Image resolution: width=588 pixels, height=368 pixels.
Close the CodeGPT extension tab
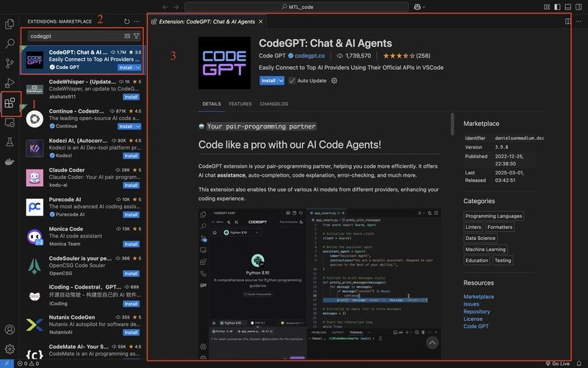[261, 21]
